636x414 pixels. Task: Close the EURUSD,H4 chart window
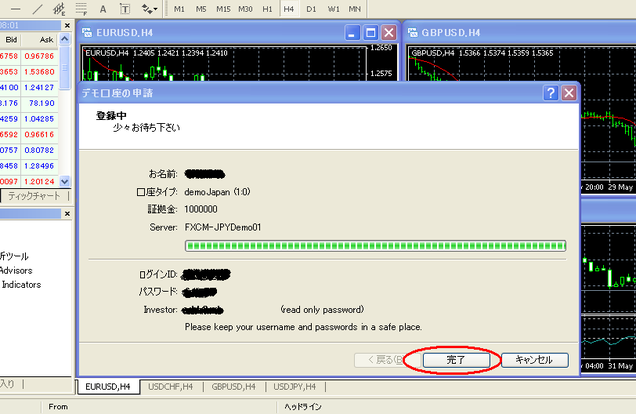[389, 33]
